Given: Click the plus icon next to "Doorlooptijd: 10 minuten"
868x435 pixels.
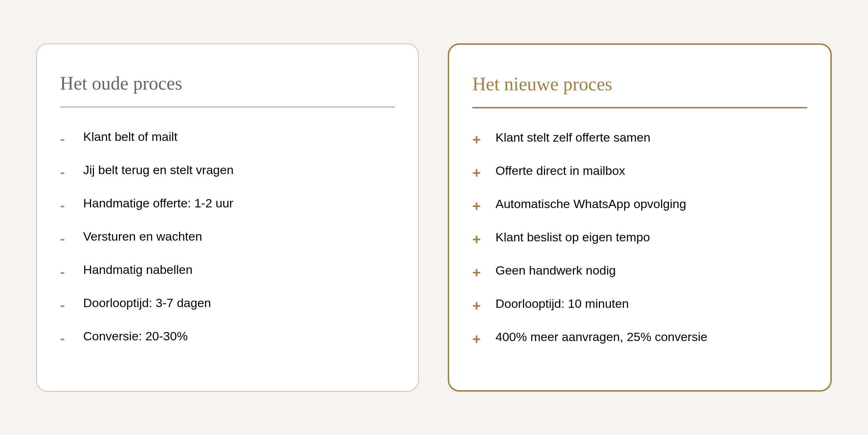Looking at the screenshot, I should (476, 306).
